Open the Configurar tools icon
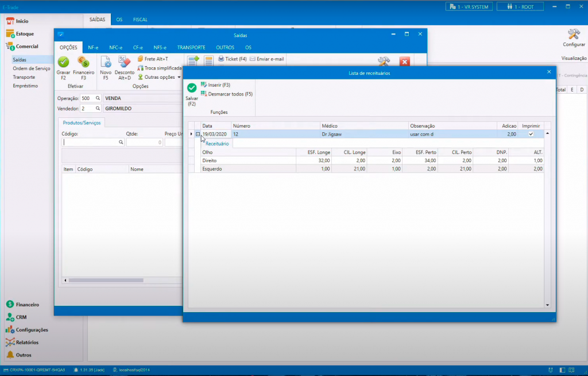The width and height of the screenshot is (588, 376). [x=574, y=34]
